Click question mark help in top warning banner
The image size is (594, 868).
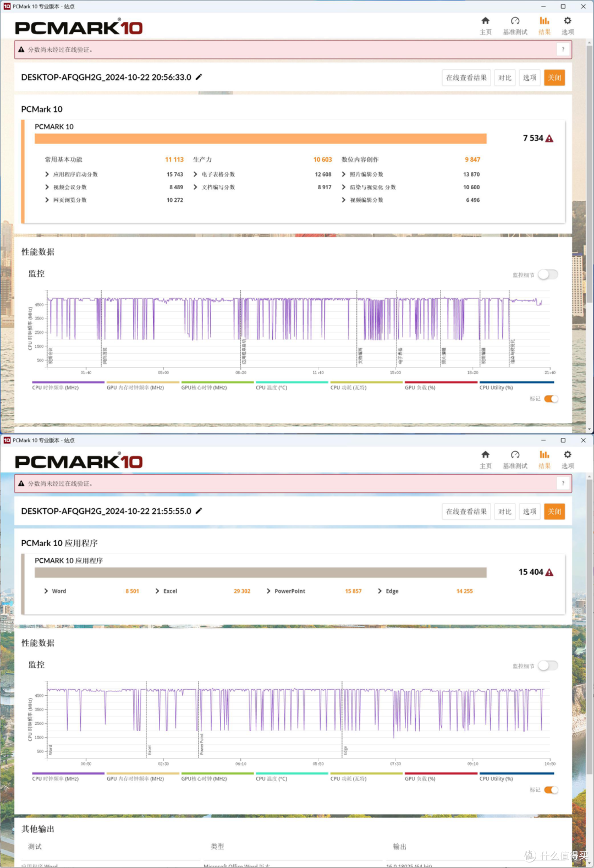563,50
